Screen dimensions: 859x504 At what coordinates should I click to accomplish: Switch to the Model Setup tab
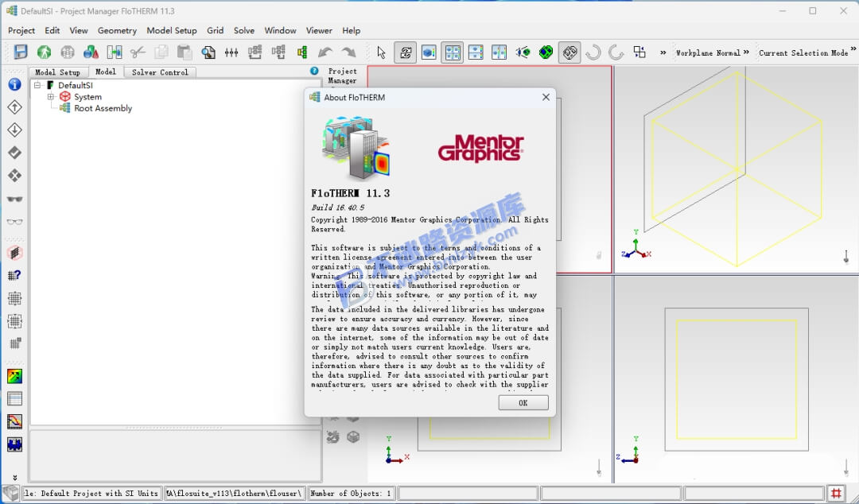click(x=57, y=72)
